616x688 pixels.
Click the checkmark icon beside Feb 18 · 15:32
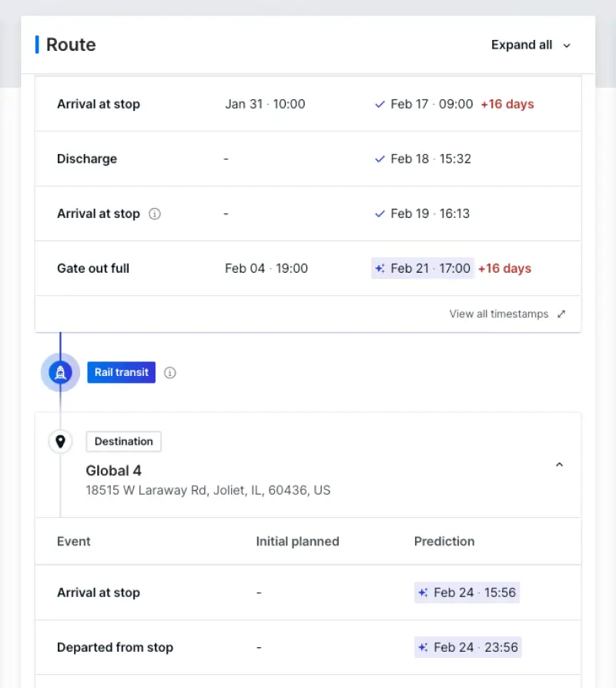[380, 159]
